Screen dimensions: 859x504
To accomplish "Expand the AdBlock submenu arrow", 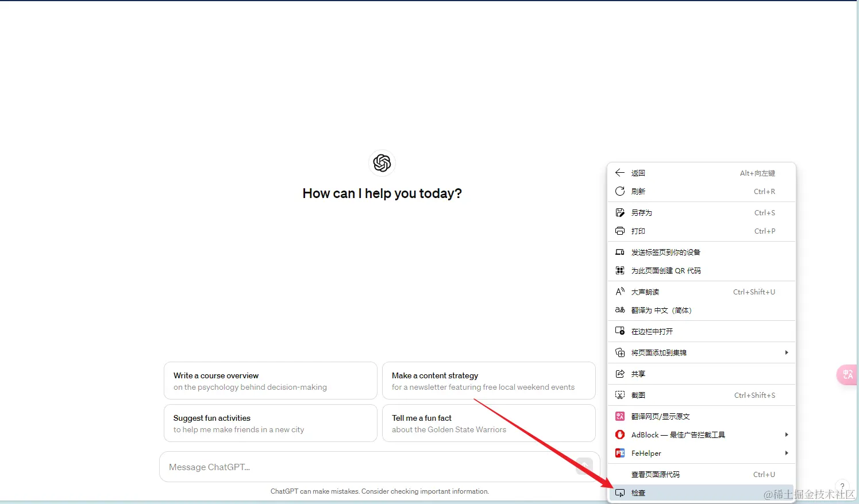I will 787,435.
